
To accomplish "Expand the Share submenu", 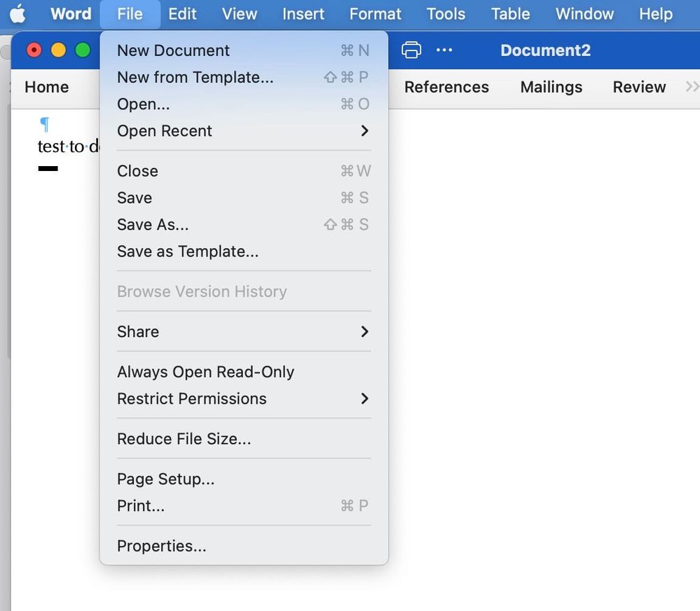I will 244,331.
